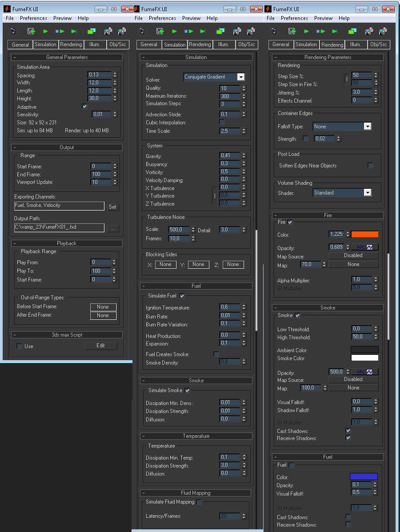The height and width of the screenshot is (532, 400).
Task: Toggle the Fire checkbox in rendering window
Action: click(290, 222)
